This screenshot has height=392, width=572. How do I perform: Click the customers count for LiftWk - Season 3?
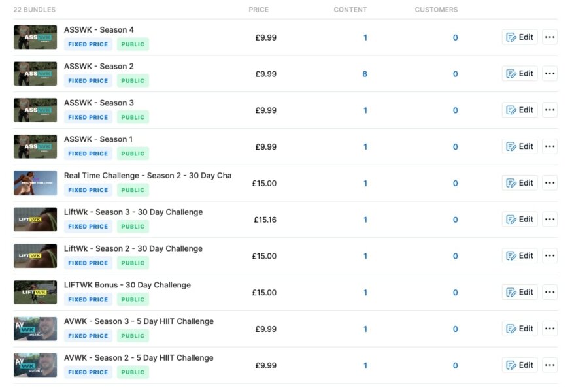point(455,219)
